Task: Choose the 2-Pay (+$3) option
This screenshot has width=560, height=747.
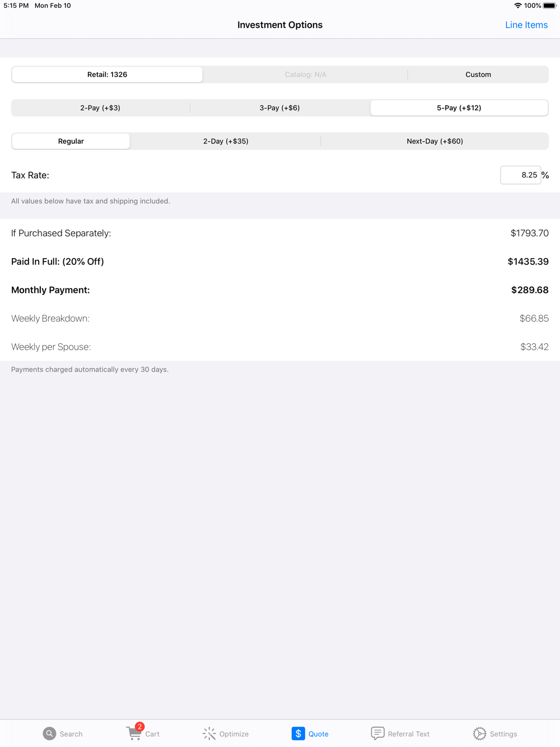Action: 100,108
